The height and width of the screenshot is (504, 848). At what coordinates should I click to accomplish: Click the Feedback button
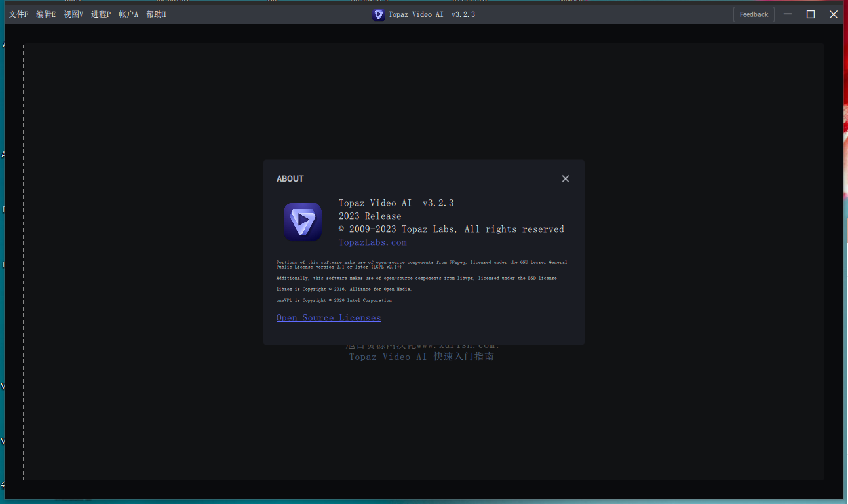(x=754, y=14)
